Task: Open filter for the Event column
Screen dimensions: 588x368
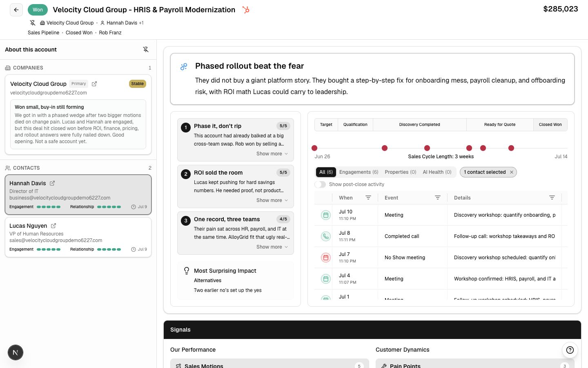Action: coord(437,197)
